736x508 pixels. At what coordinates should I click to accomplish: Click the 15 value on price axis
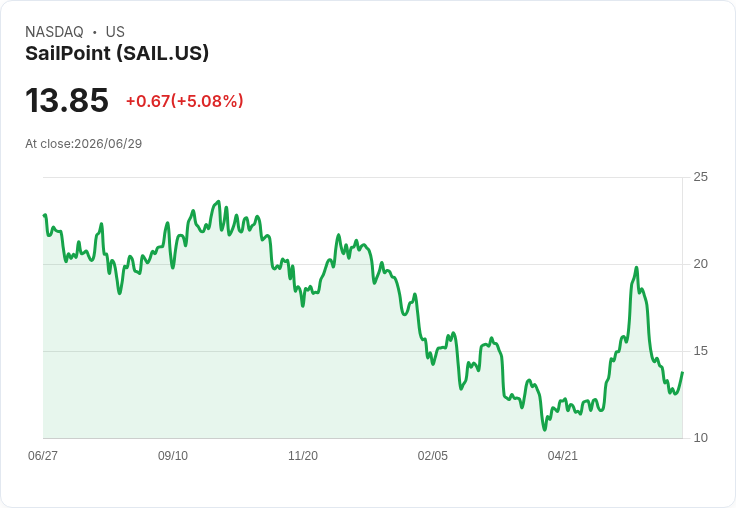pyautogui.click(x=700, y=351)
